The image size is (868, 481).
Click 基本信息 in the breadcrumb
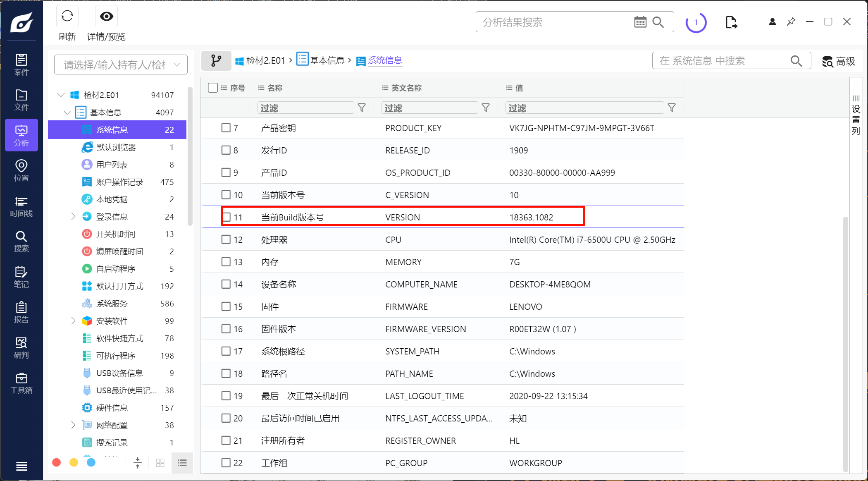(327, 61)
